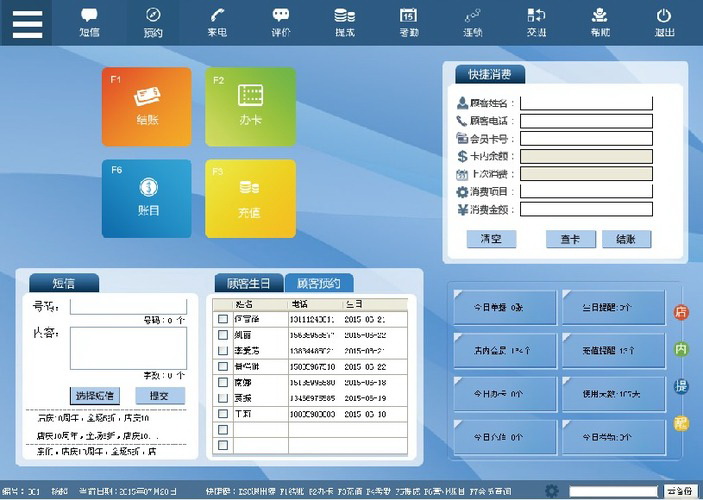The width and height of the screenshot is (703, 500).
Task: Focus the status bar text field
Action: [613, 491]
